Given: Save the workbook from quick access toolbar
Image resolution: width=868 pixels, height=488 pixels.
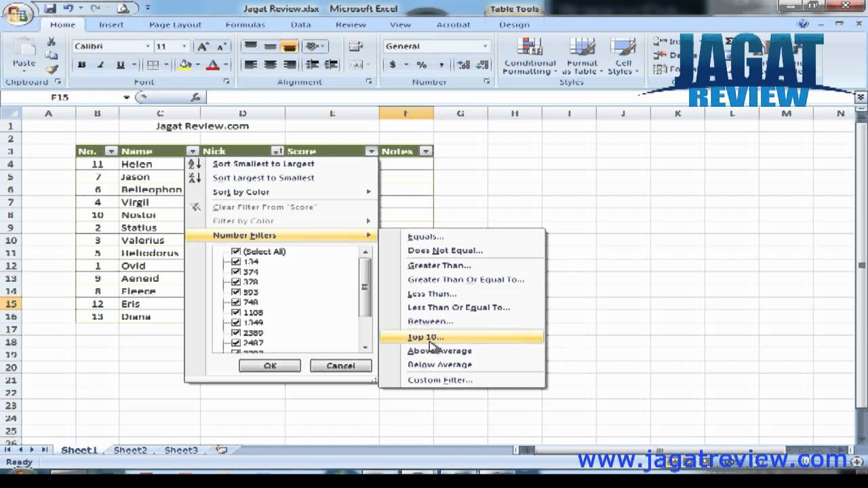Looking at the screenshot, I should [x=50, y=9].
